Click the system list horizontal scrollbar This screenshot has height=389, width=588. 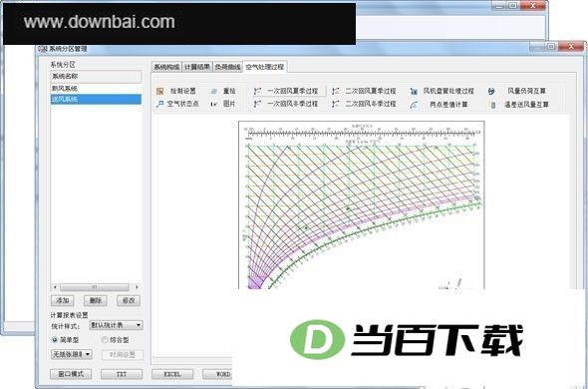click(96, 287)
